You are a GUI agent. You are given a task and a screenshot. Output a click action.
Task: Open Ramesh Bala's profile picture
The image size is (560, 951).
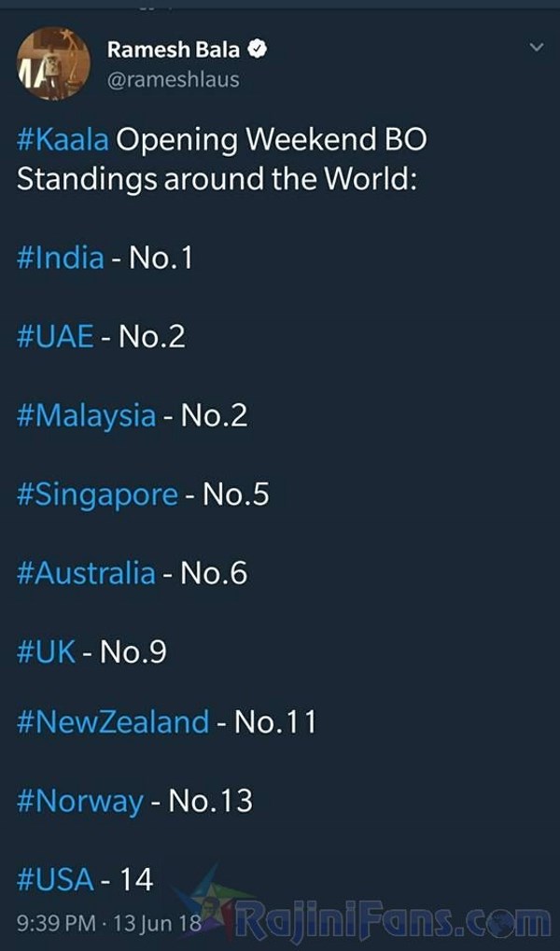(53, 63)
